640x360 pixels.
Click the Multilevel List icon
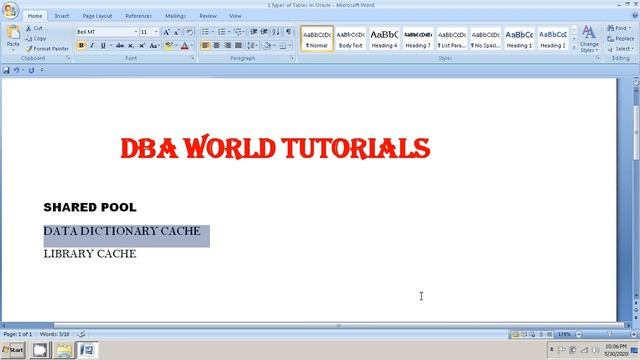pos(238,32)
